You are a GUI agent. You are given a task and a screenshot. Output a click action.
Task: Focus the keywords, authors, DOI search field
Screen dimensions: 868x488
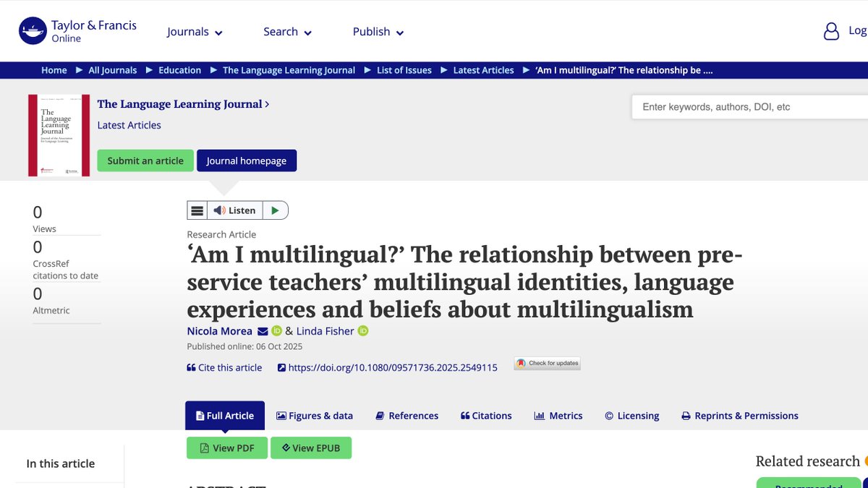click(750, 107)
